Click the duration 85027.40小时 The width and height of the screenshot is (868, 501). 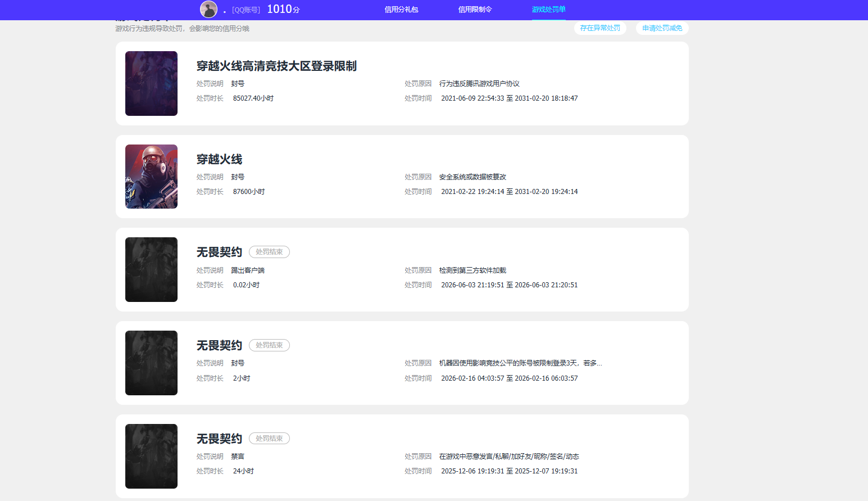point(253,98)
